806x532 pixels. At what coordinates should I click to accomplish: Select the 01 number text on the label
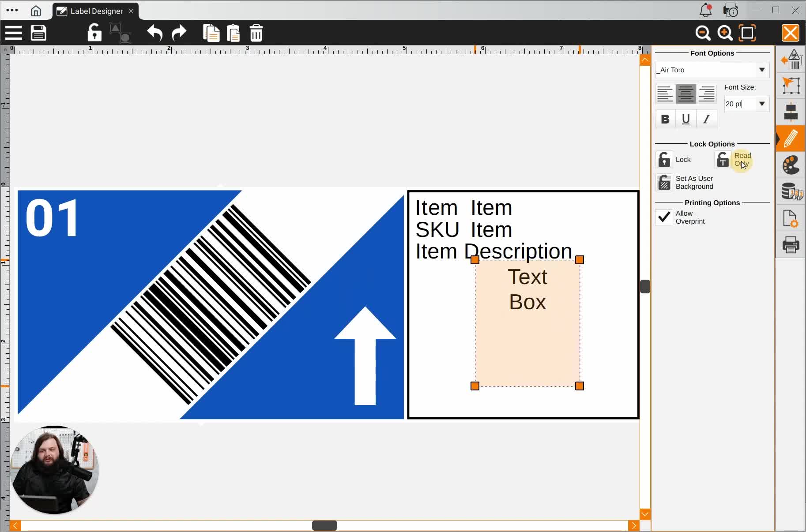coord(53,218)
